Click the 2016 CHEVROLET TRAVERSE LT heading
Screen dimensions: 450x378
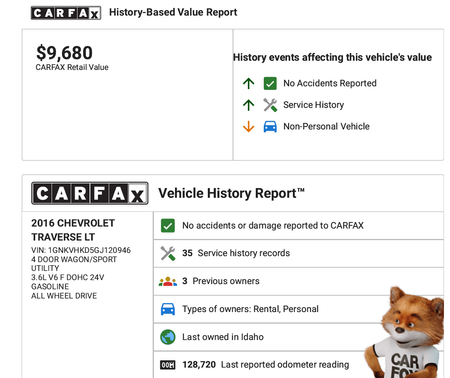(73, 230)
